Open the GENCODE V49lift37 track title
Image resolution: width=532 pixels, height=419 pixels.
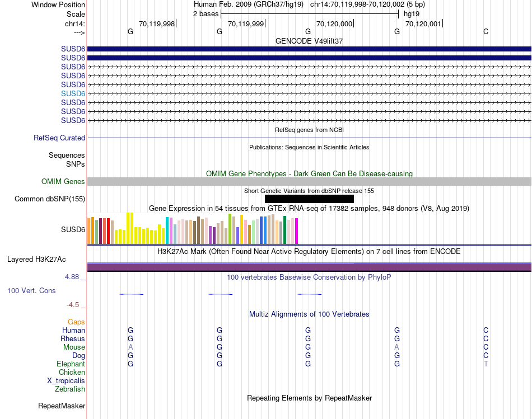coord(309,41)
